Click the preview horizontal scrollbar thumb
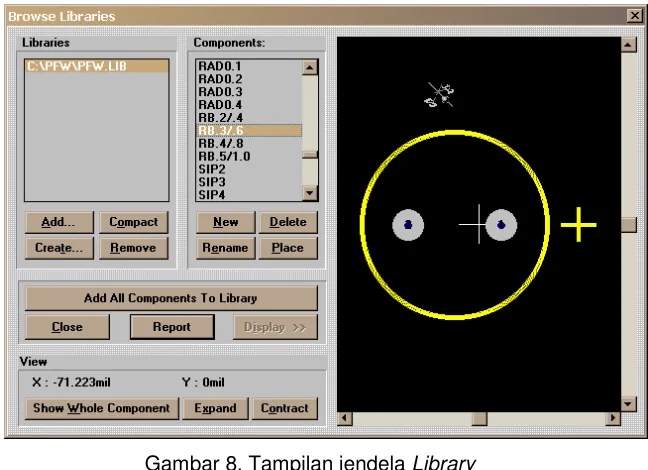 [x=479, y=418]
